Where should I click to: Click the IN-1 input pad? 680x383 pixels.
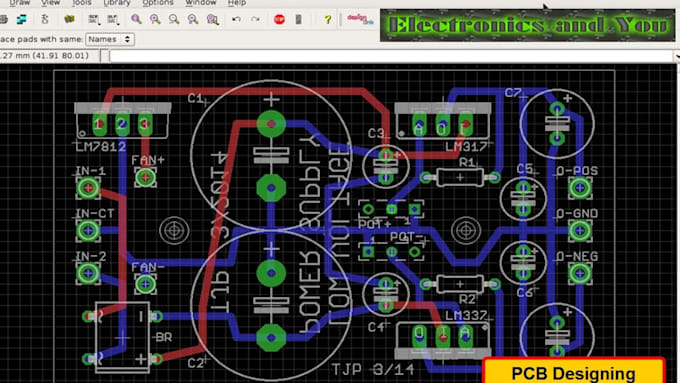click(88, 188)
